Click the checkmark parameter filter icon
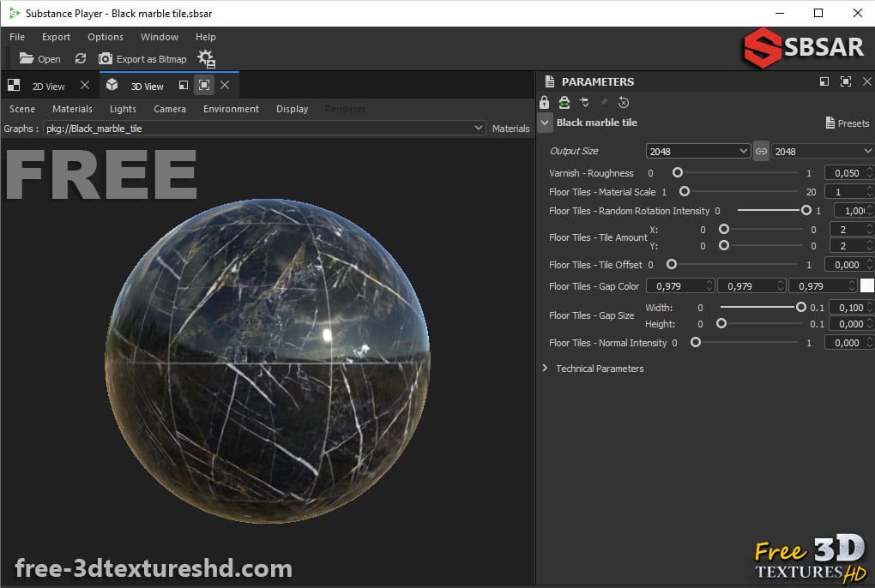This screenshot has width=875, height=588. pos(584,103)
